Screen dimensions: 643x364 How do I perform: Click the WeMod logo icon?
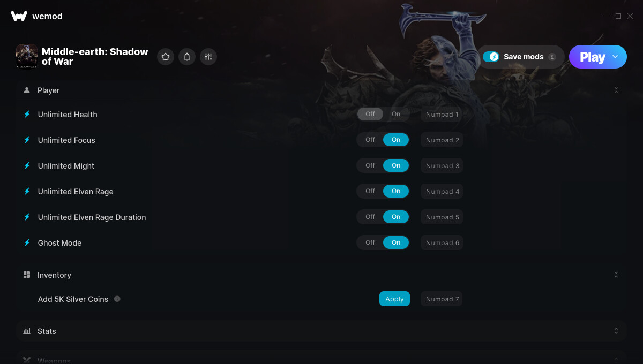[19, 16]
